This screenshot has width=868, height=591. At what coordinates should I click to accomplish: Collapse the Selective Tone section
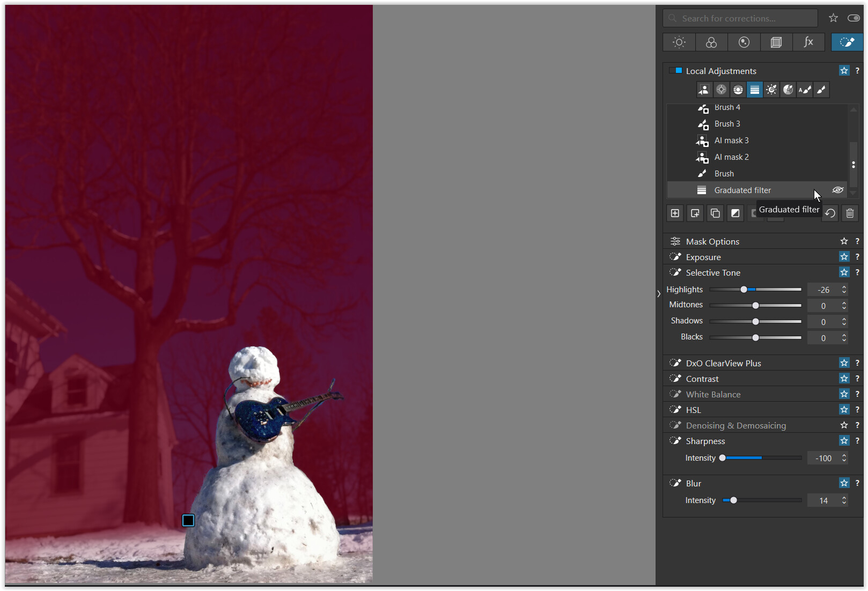(713, 273)
